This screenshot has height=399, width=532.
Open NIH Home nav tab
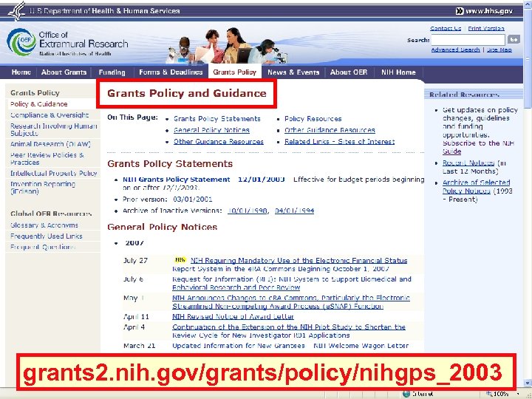[x=398, y=72]
